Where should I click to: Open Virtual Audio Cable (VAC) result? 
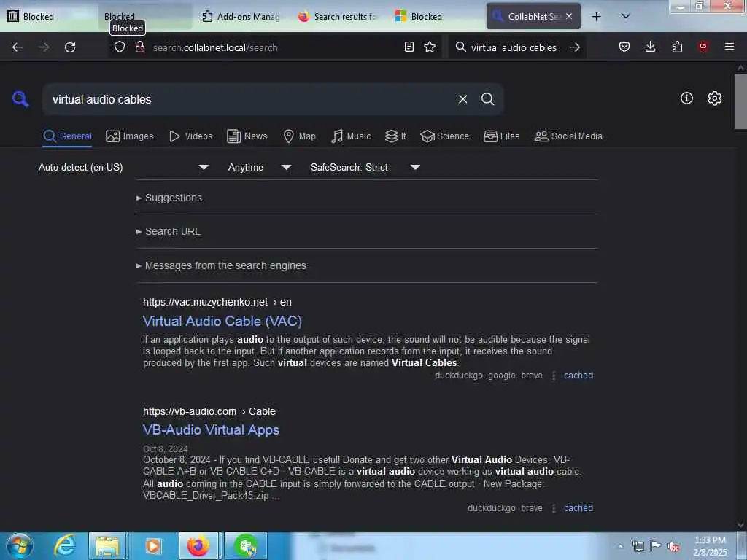click(222, 321)
